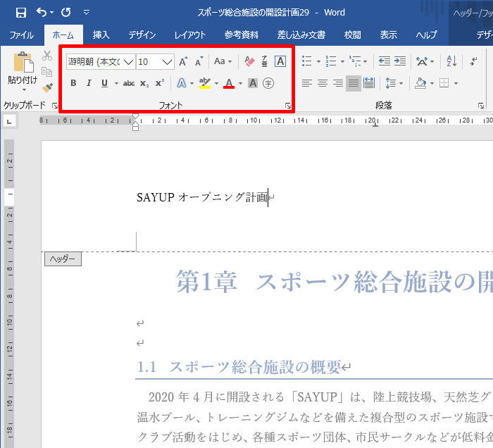Save the document with the floppy icon
Image resolution: width=493 pixels, height=448 pixels.
click(x=20, y=13)
